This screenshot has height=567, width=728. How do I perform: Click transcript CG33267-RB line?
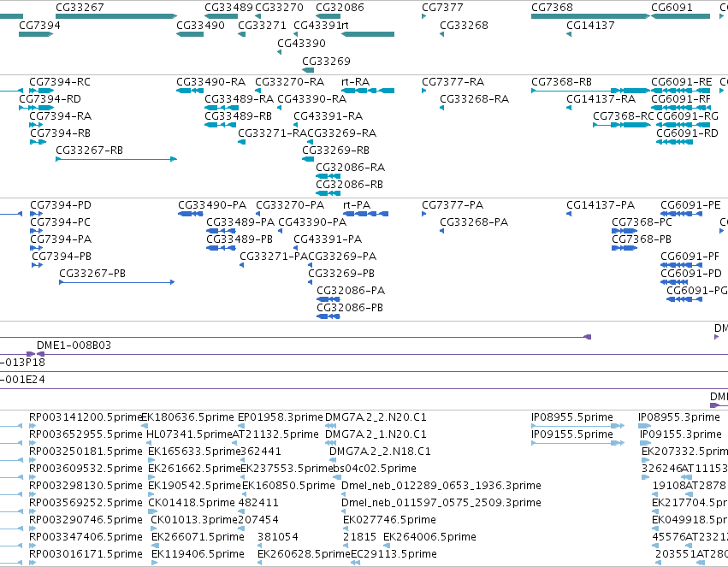(116, 159)
